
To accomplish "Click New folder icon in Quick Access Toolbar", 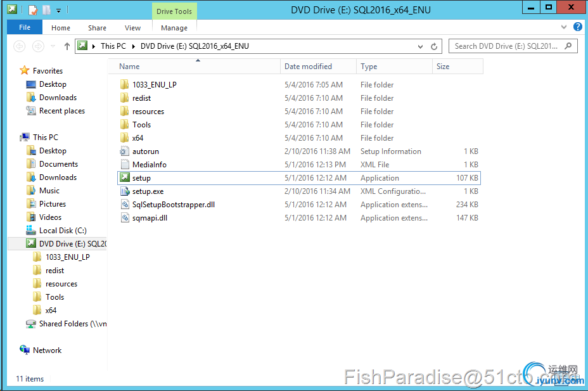I will 46,10.
